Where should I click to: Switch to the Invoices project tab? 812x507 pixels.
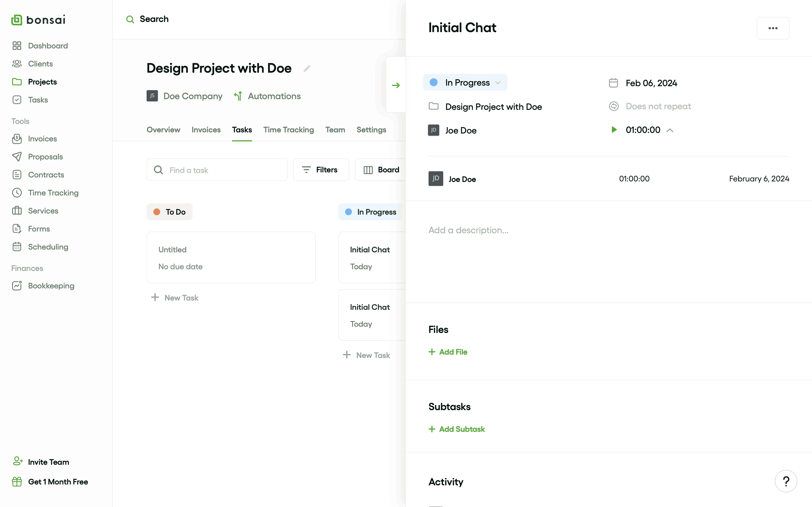tap(206, 130)
